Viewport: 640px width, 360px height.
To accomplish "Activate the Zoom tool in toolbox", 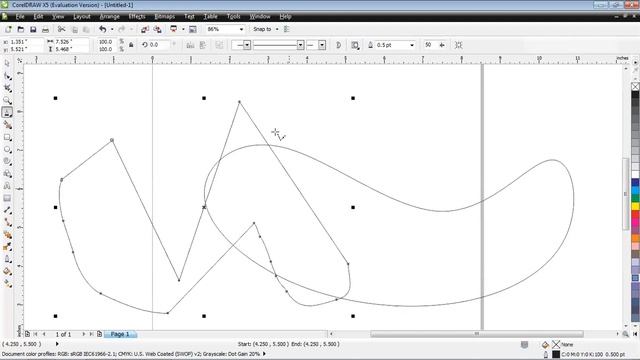I will click(7, 100).
